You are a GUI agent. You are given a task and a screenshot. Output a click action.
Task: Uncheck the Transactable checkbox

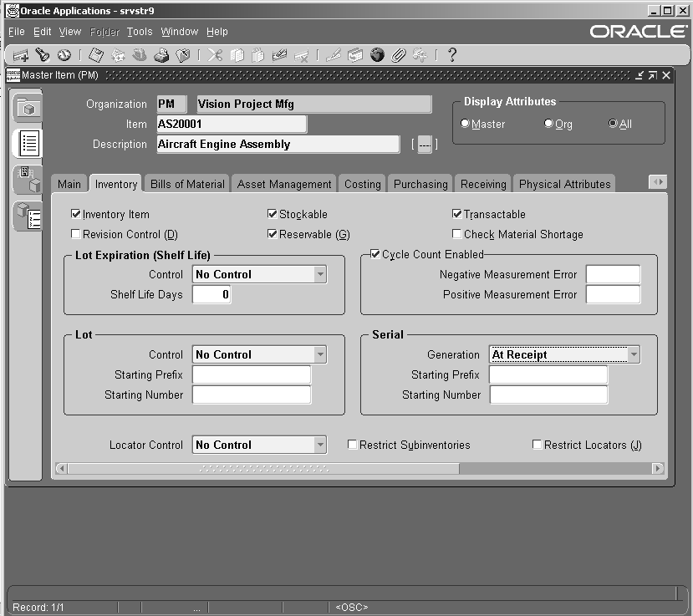tap(457, 214)
